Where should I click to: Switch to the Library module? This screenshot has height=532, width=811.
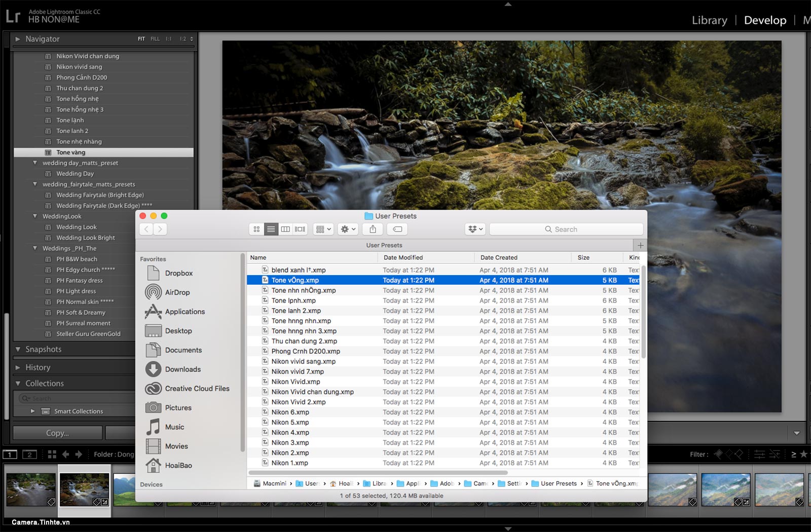click(x=710, y=20)
